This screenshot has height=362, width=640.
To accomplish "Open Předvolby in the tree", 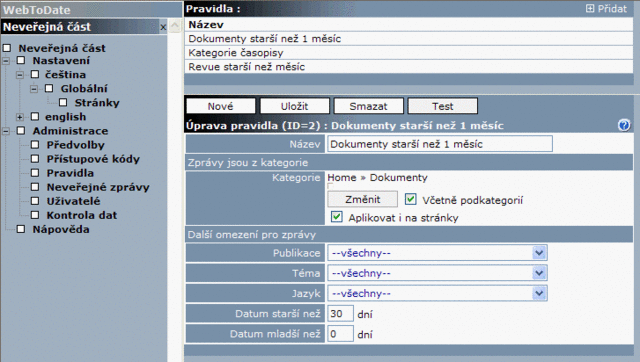I will 76,145.
